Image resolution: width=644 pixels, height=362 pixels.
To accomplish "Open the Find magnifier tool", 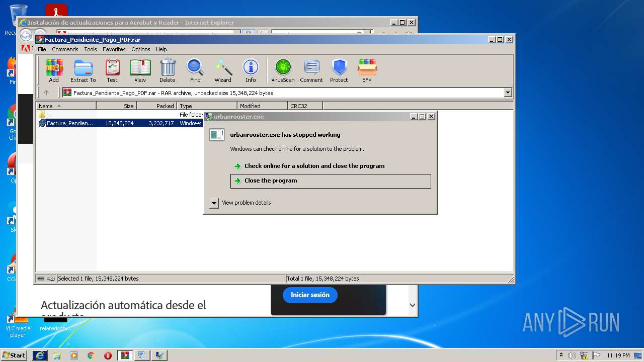I will [x=195, y=71].
